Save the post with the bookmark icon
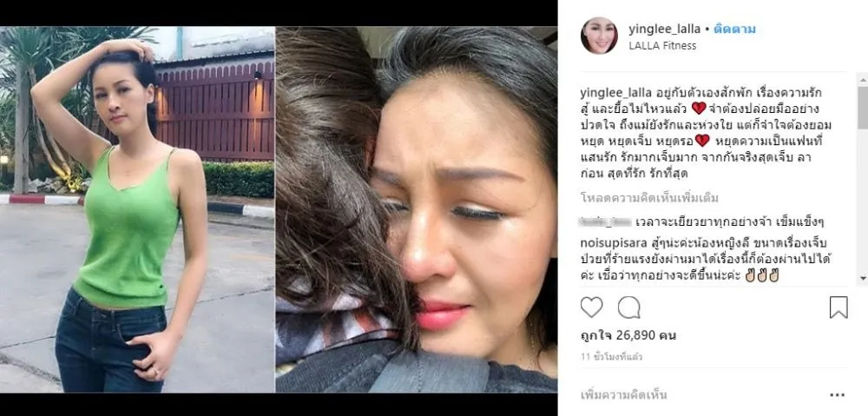The width and height of the screenshot is (868, 416). tap(838, 307)
